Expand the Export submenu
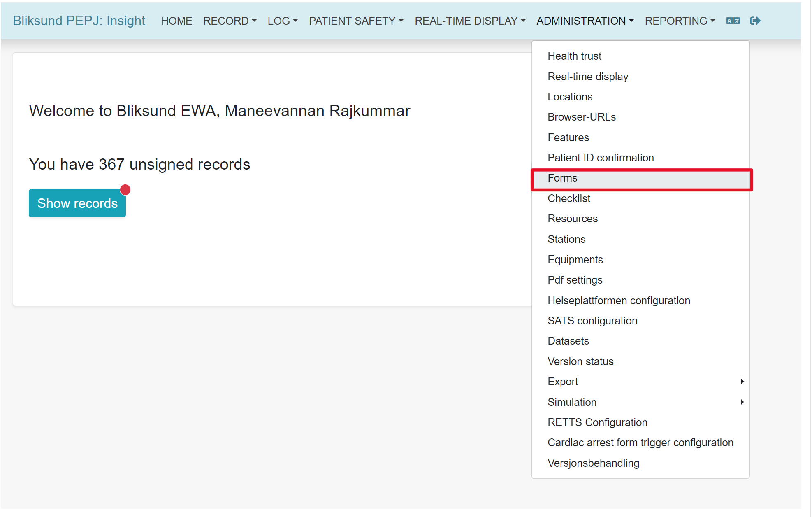Image resolution: width=812 pixels, height=517 pixels. [640, 382]
